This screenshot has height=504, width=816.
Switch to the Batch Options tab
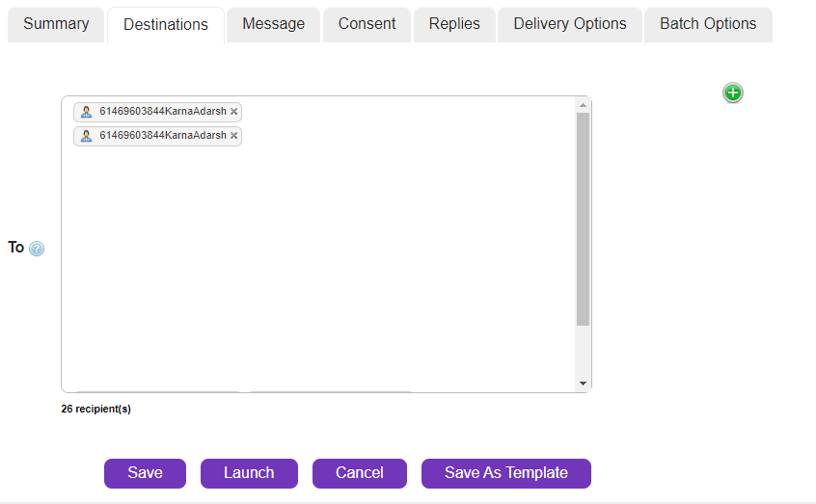708,24
